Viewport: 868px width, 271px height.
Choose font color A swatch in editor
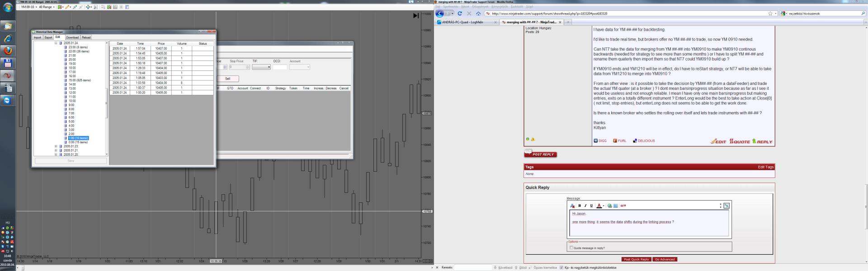coord(599,206)
